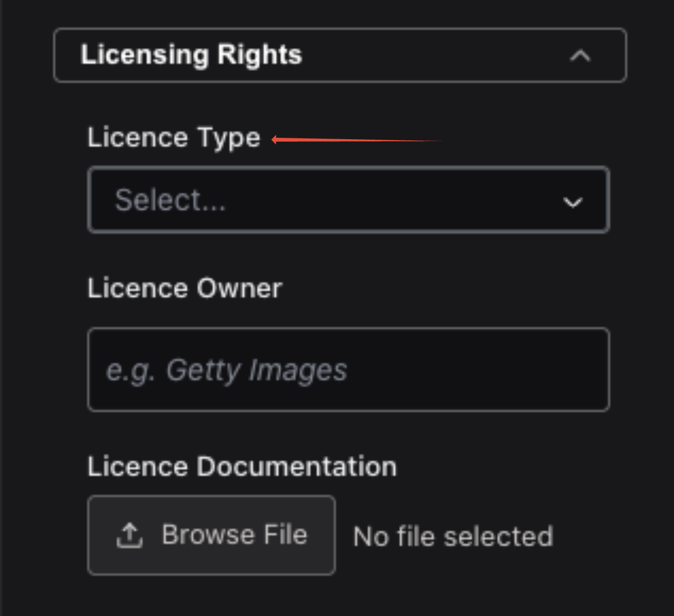Screen dimensions: 674x616
Task: Click the Licensing Rights header title
Action: (191, 54)
